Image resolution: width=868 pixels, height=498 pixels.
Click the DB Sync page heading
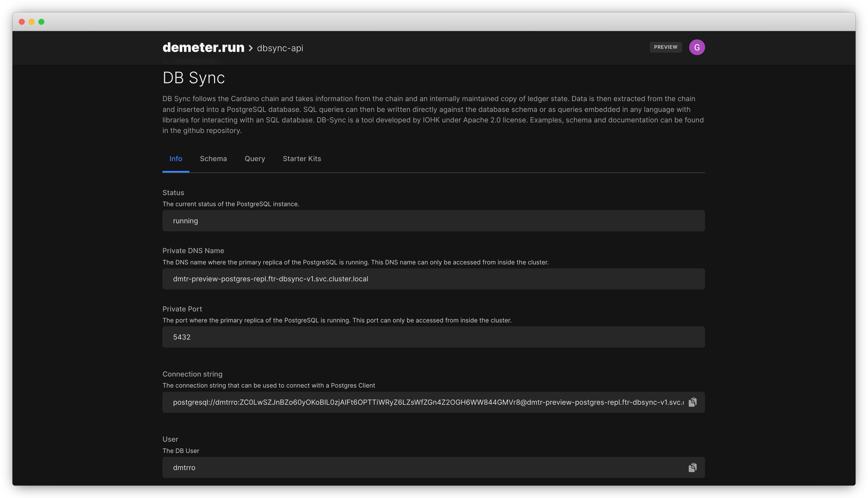pos(194,78)
